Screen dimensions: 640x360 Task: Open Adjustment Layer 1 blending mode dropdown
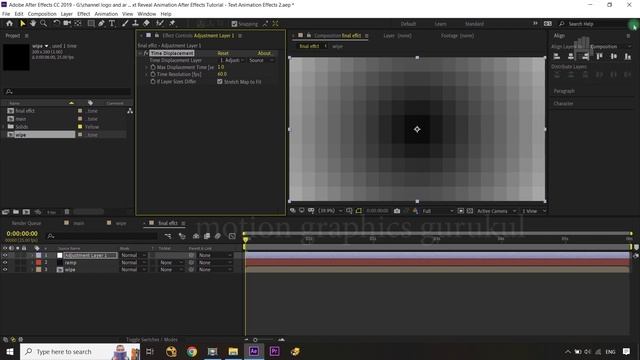(x=133, y=256)
